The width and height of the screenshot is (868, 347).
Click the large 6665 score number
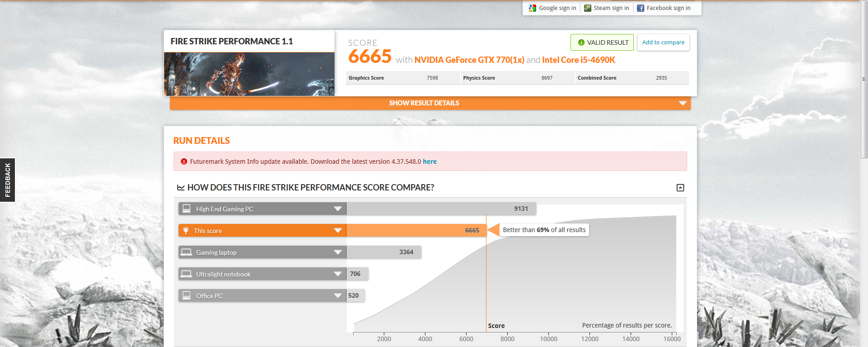tap(370, 57)
